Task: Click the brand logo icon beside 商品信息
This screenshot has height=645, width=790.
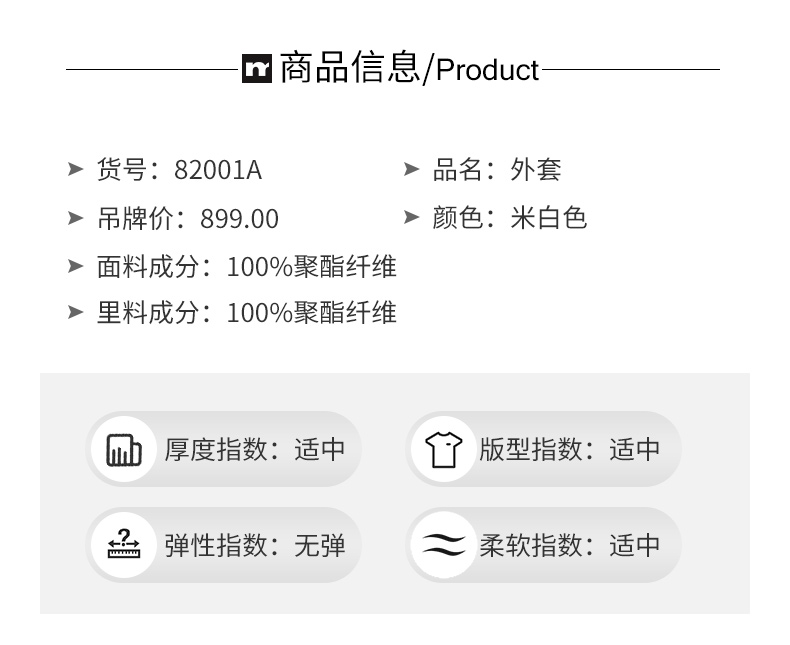Action: point(257,69)
